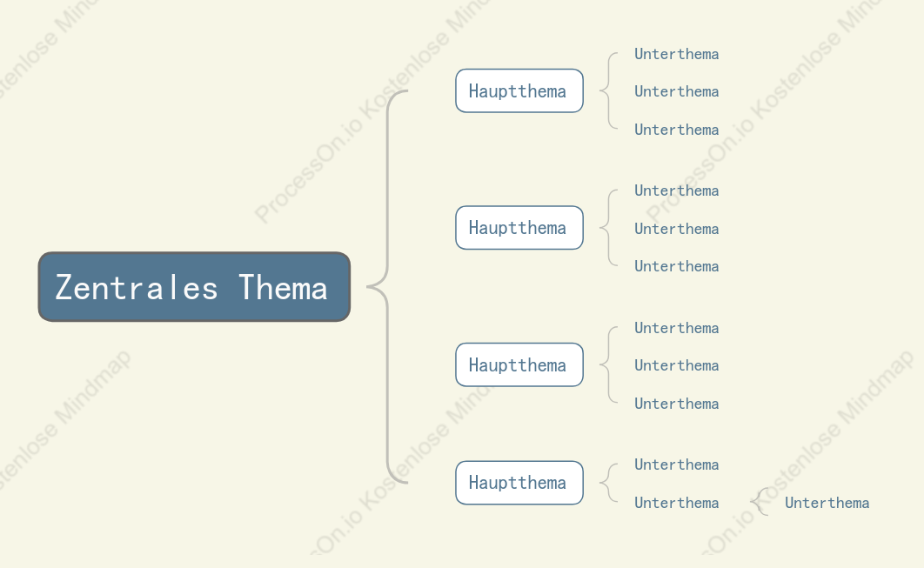Click top Unterthema under third Hauptthema
924x568 pixels.
pos(677,328)
